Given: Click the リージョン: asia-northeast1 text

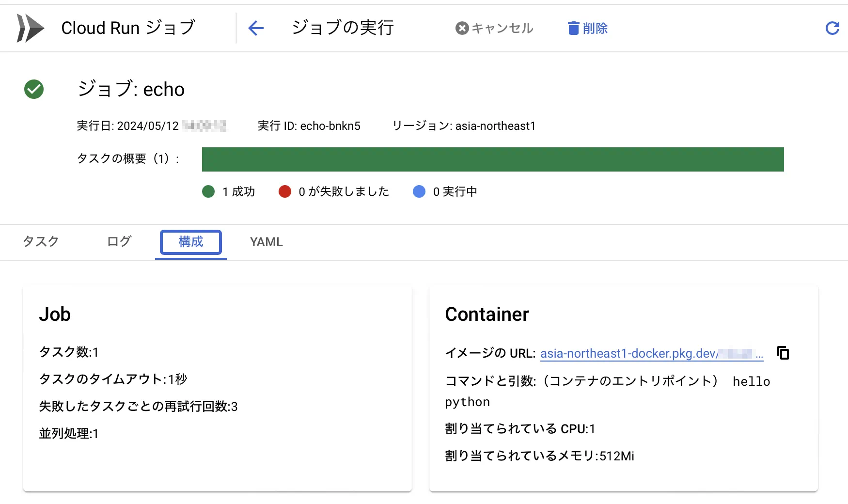Looking at the screenshot, I should tap(464, 126).
